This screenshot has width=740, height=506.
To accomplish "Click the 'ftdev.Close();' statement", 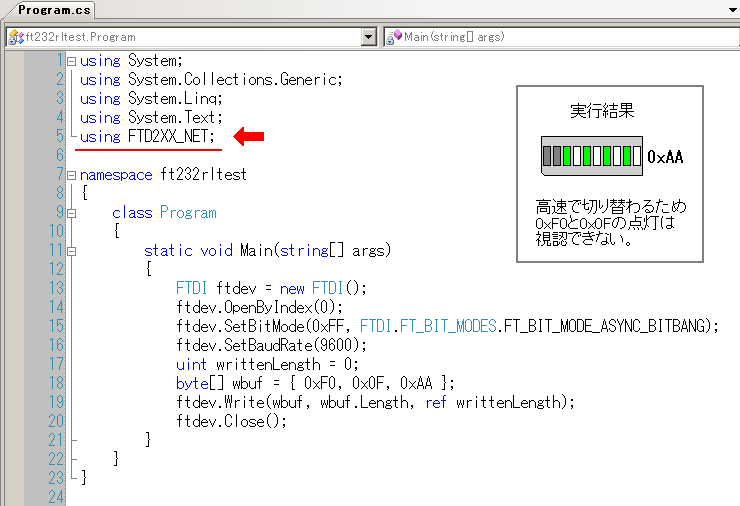I will point(231,421).
